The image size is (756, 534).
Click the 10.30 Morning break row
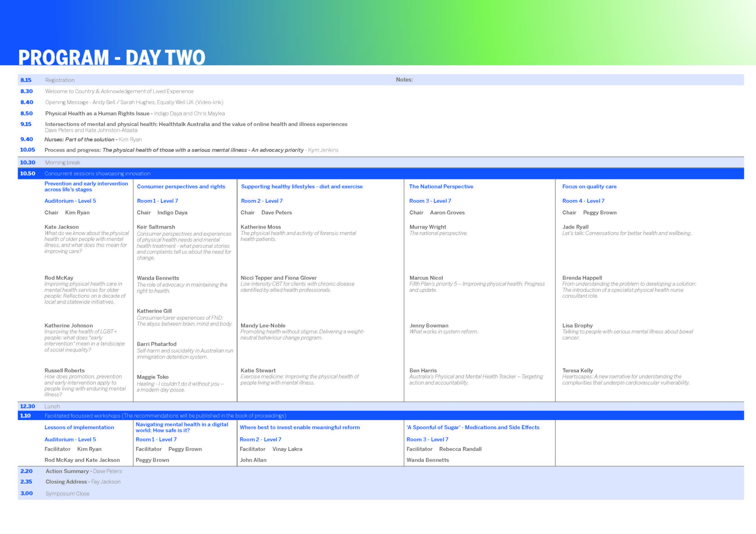62,163
